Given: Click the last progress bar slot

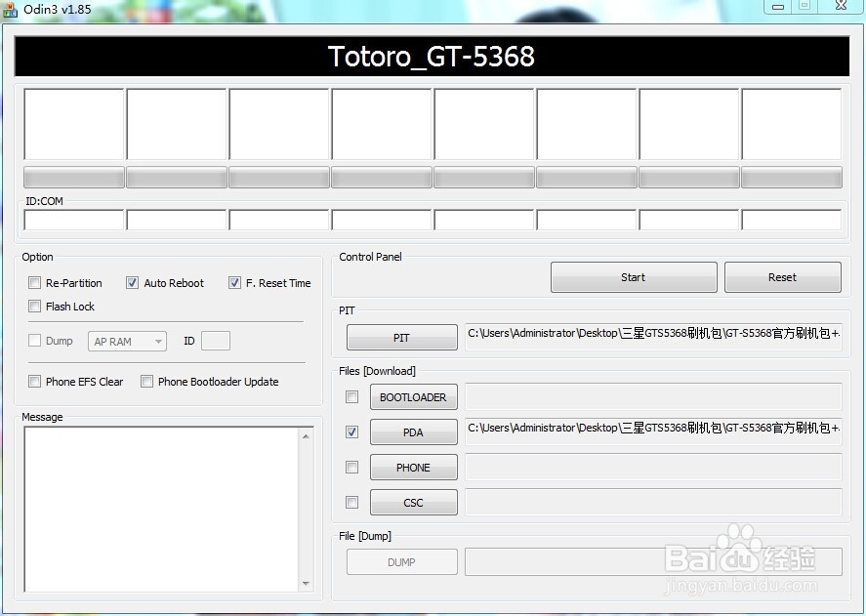Looking at the screenshot, I should (x=792, y=178).
